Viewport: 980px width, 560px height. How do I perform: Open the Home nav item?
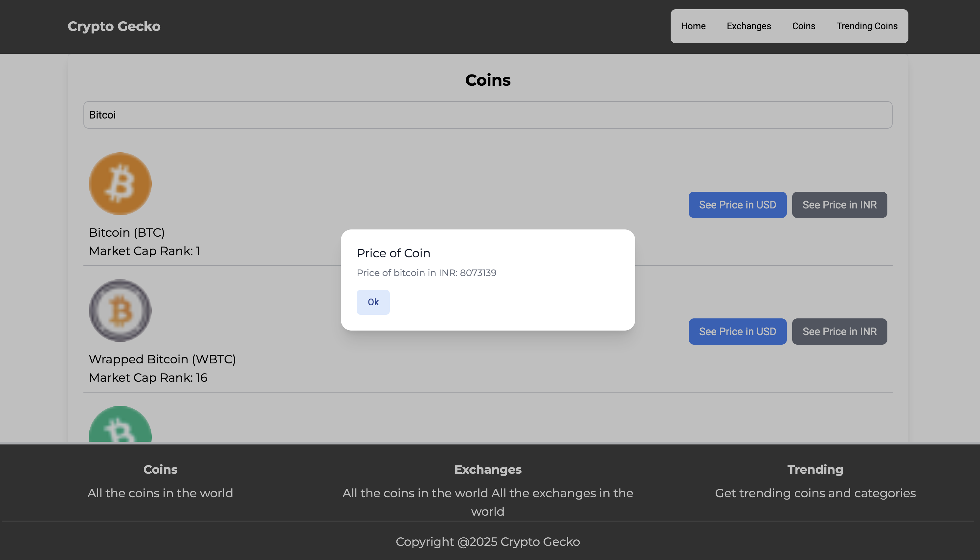coord(693,26)
